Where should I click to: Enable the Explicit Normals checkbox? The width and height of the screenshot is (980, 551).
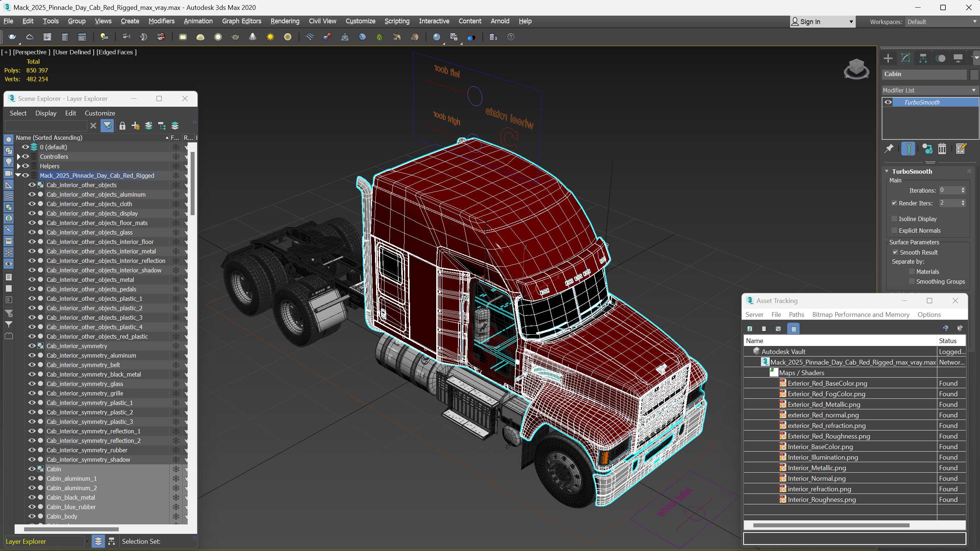(894, 231)
